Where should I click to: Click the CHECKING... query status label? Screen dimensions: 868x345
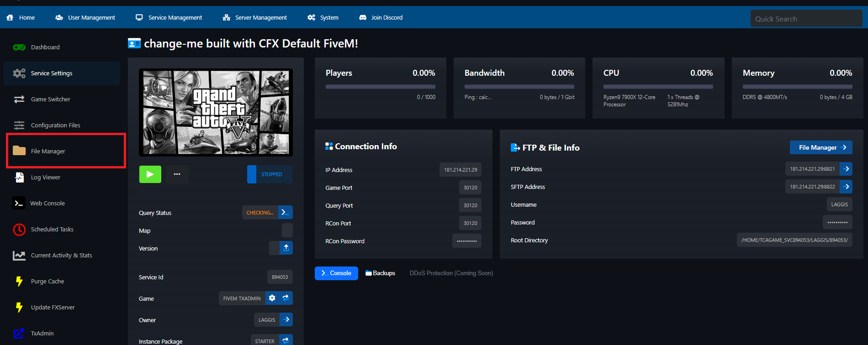tap(260, 212)
